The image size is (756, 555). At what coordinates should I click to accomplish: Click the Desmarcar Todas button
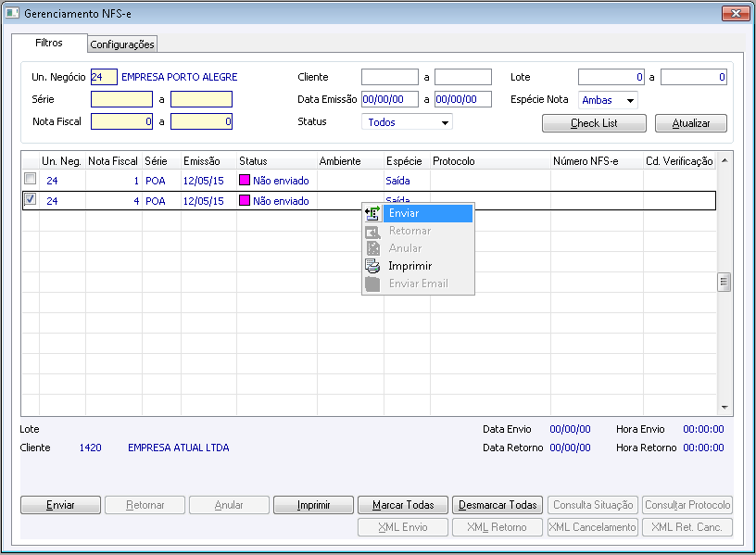tap(498, 505)
